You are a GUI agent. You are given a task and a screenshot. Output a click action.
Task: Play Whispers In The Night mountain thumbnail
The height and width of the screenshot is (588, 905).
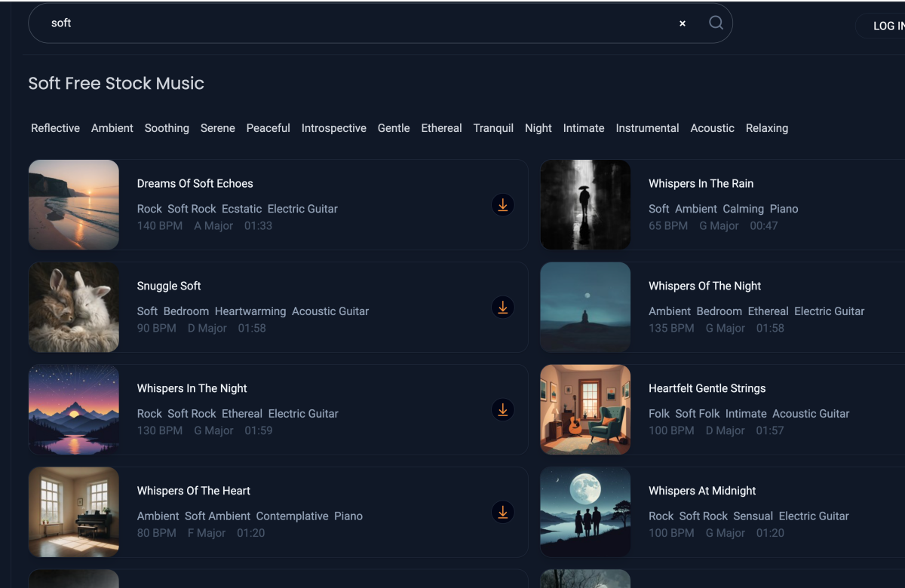74,409
